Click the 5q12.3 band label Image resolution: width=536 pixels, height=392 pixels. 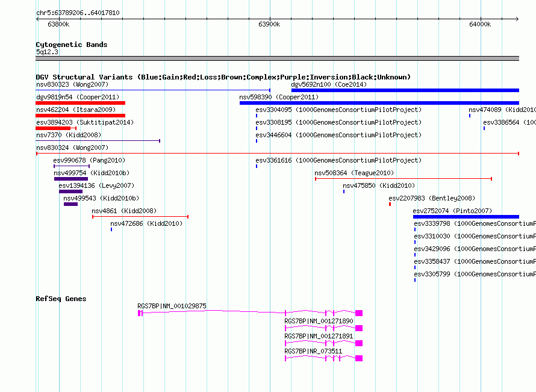tap(47, 52)
